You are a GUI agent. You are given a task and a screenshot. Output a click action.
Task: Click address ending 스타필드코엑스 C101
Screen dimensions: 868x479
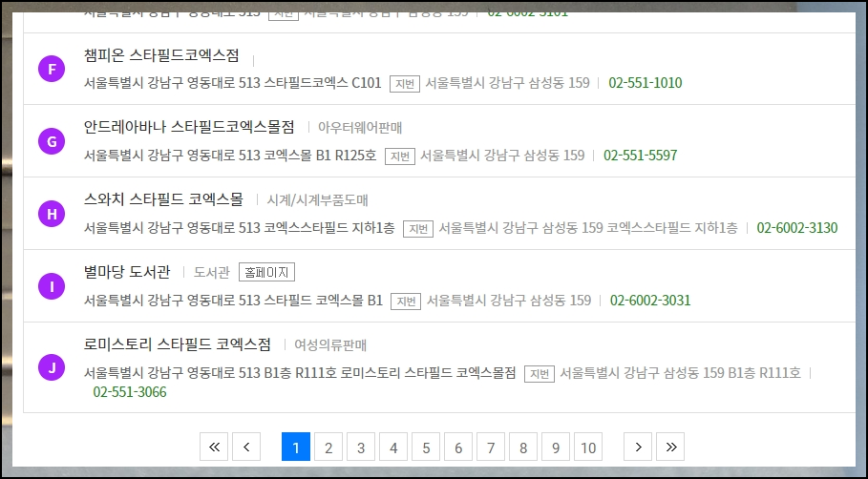pyautogui.click(x=232, y=83)
